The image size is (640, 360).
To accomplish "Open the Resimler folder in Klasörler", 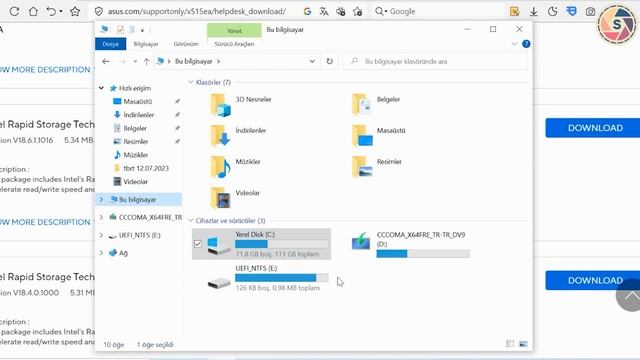I will (377, 167).
